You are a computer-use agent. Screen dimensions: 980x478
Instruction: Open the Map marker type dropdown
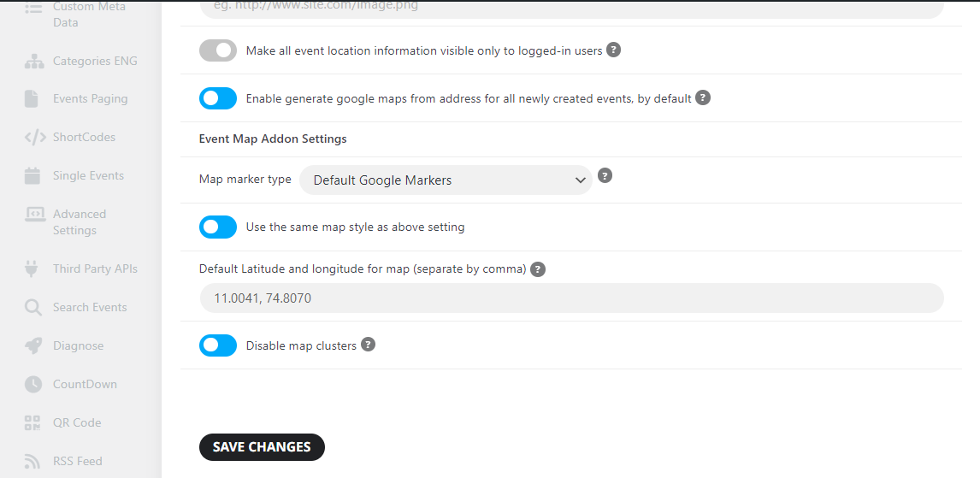[446, 180]
